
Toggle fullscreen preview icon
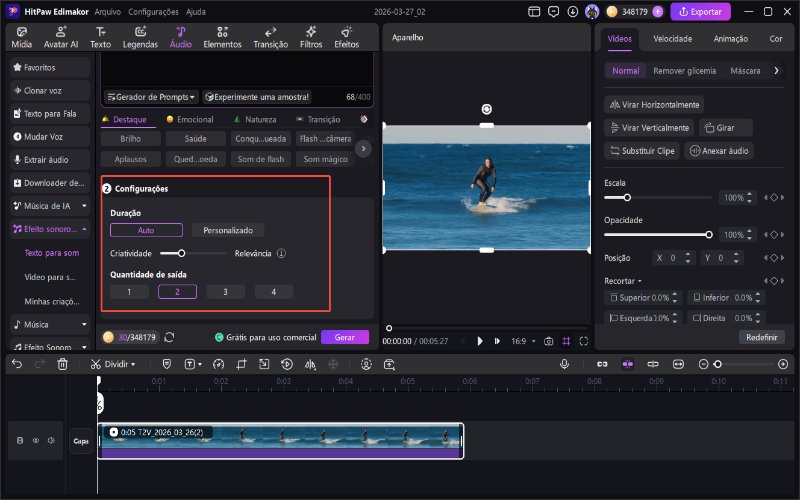[x=584, y=341]
